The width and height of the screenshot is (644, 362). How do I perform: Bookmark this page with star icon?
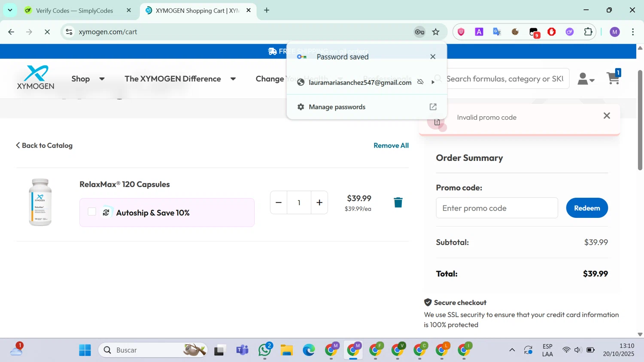point(436,32)
